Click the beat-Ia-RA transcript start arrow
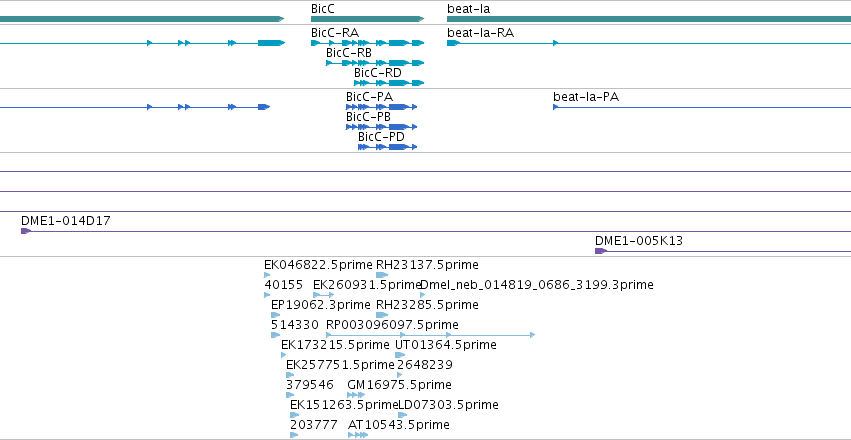Screen dimensions: 851x440 pyautogui.click(x=453, y=43)
